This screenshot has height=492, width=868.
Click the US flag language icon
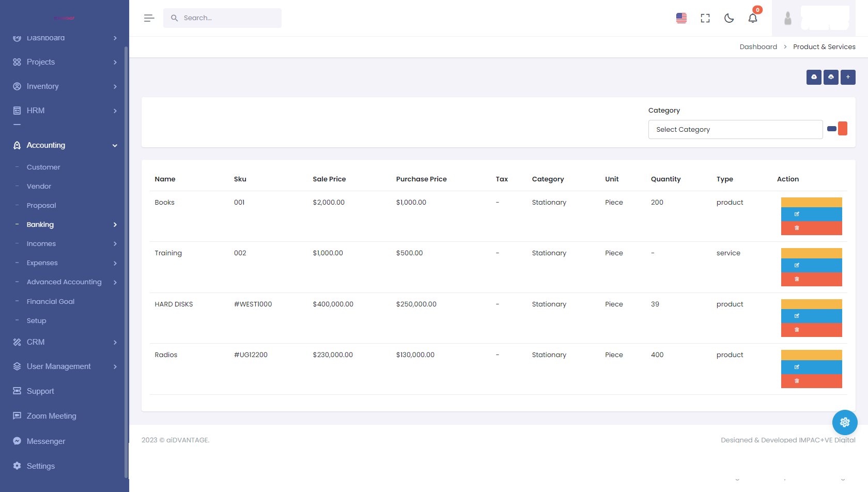point(681,18)
